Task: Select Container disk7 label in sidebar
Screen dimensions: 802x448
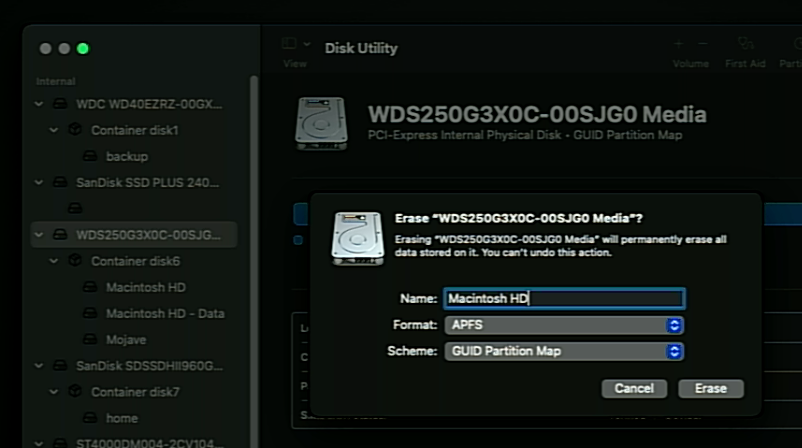Action: (x=135, y=392)
